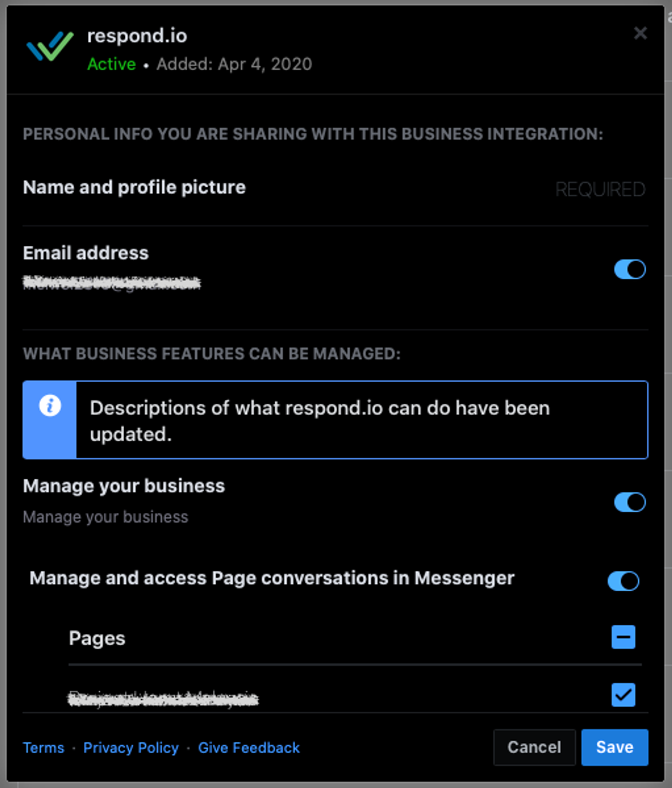Viewport: 672px width, 788px height.
Task: Uncheck the blurred page name checkbox
Action: click(623, 695)
